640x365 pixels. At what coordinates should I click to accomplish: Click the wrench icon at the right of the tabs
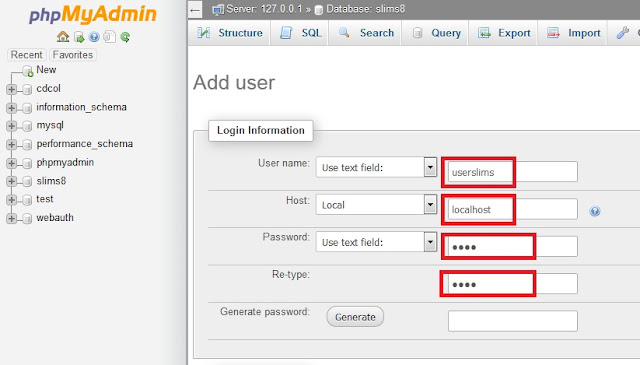pos(623,33)
